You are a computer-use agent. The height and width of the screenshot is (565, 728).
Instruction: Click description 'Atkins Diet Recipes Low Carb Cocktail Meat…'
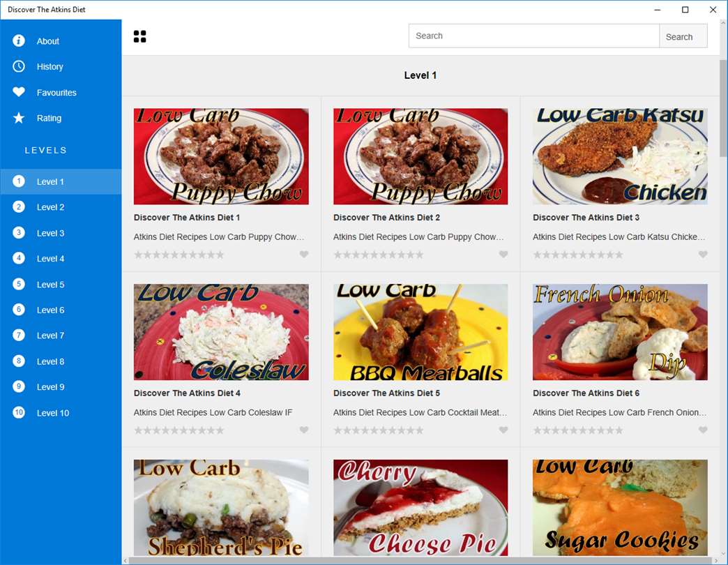420,412
